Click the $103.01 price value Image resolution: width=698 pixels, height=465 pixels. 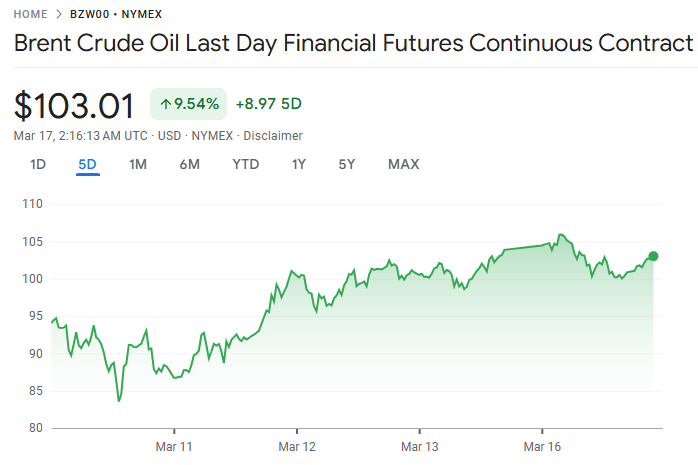(74, 105)
